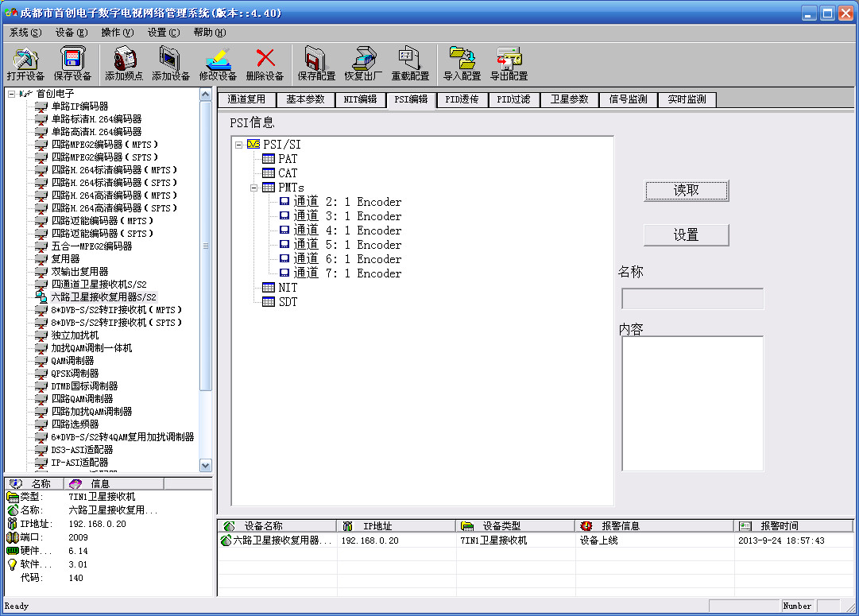Click the 保存配置 toolbar icon
859x616 pixels.
click(316, 64)
